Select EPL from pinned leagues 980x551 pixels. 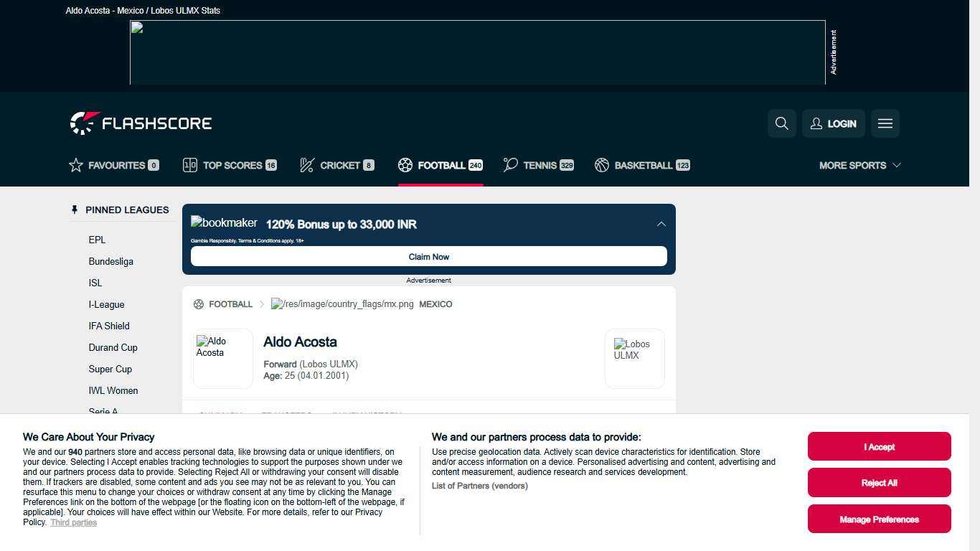click(97, 240)
